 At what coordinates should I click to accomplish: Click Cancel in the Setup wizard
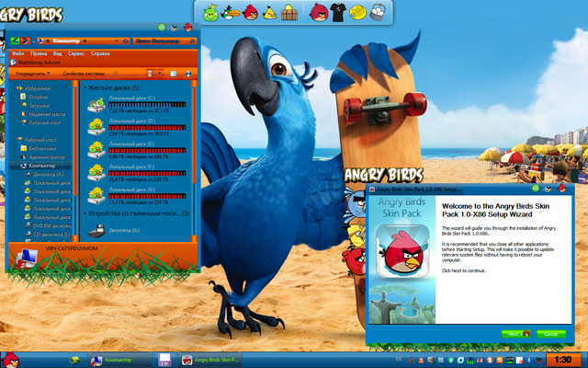point(551,334)
